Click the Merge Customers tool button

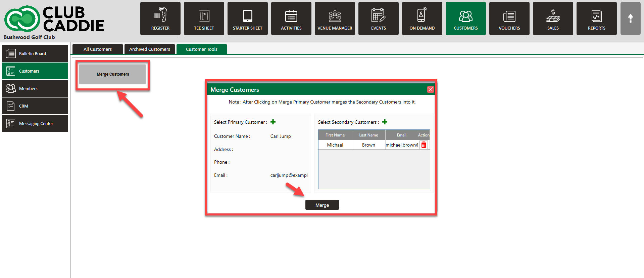tap(113, 74)
